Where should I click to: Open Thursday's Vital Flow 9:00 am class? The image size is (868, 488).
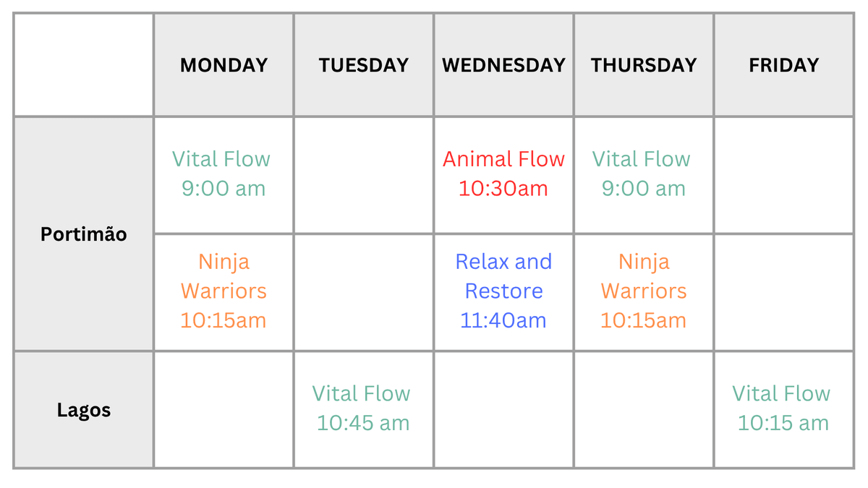pyautogui.click(x=643, y=174)
